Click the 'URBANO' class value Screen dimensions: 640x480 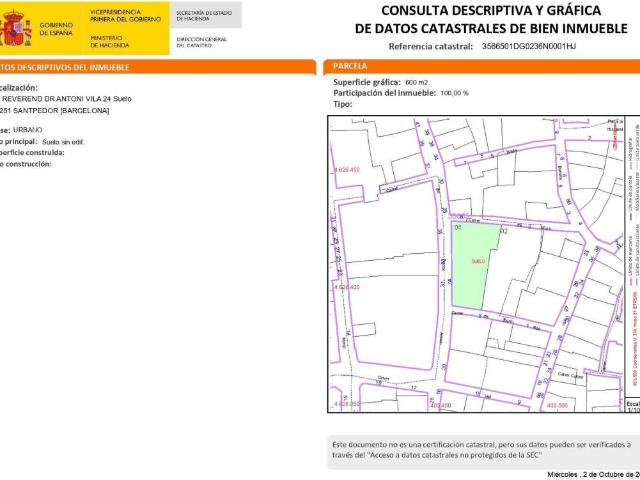(x=27, y=130)
